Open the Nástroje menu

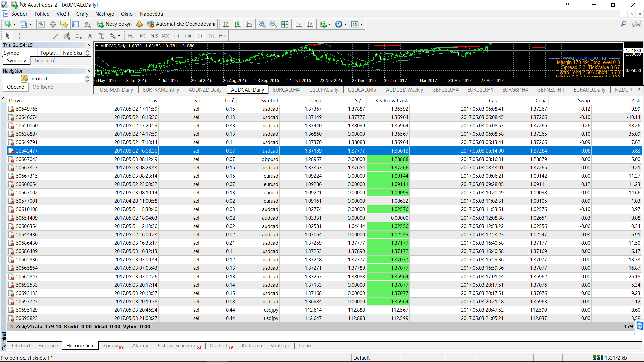[105, 14]
